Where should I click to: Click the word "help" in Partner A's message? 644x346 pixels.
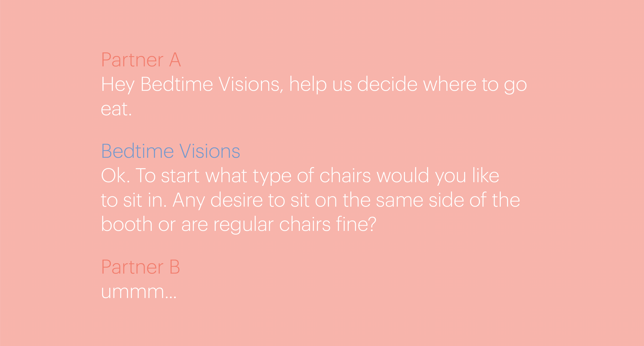(x=308, y=85)
